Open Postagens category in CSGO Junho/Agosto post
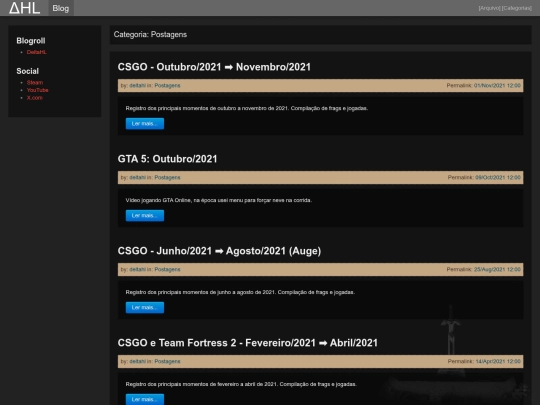Screen dimensions: 540x405 pos(167,269)
